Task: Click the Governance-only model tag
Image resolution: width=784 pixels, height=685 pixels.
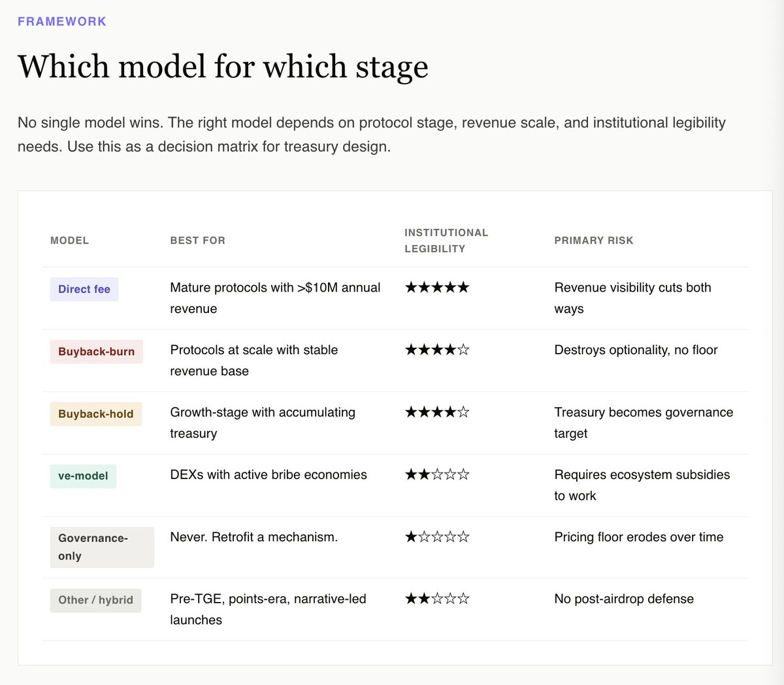Action: click(101, 547)
